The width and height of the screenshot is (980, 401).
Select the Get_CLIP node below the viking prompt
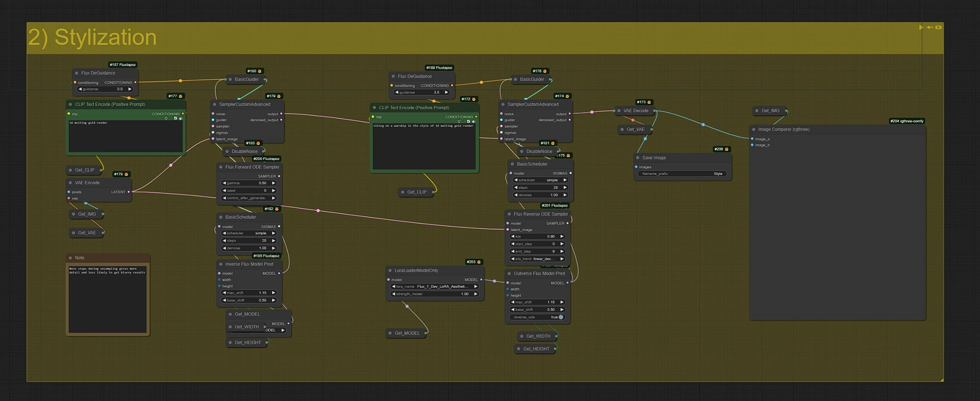(x=417, y=192)
